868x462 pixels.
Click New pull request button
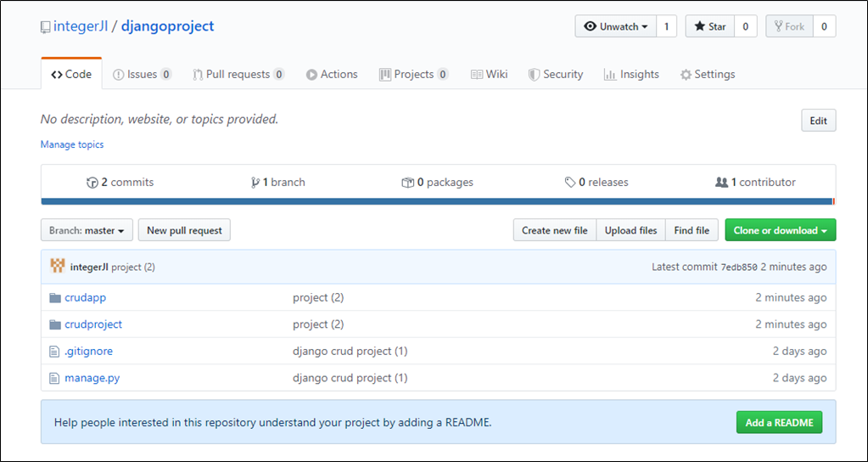184,230
